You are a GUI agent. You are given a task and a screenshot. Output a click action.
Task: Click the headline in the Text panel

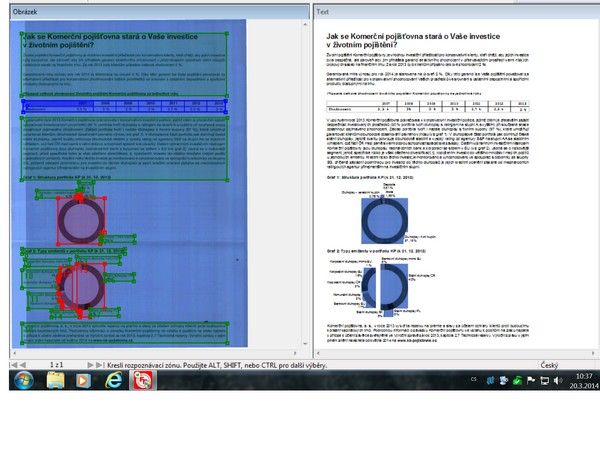[413, 41]
